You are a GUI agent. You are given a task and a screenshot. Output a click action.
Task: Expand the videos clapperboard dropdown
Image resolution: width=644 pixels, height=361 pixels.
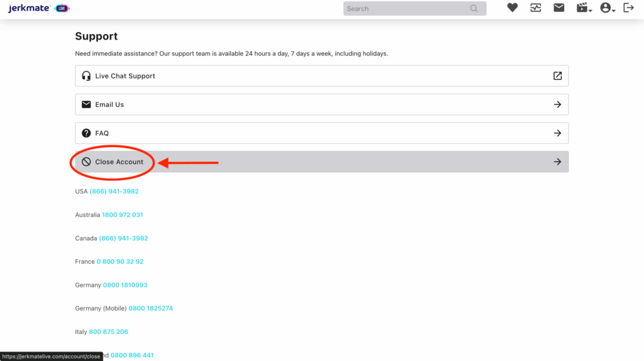tap(584, 8)
